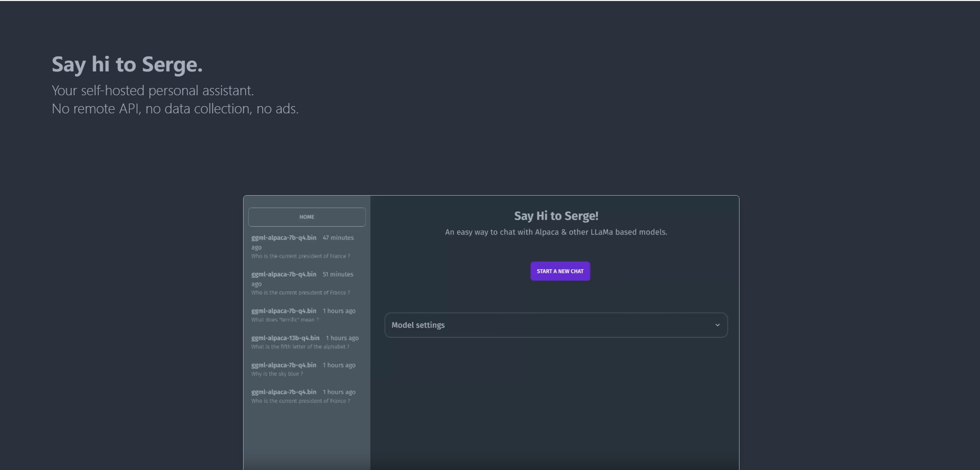Open the chat from 51 minutes ago
This screenshot has height=470, width=980.
[302, 283]
